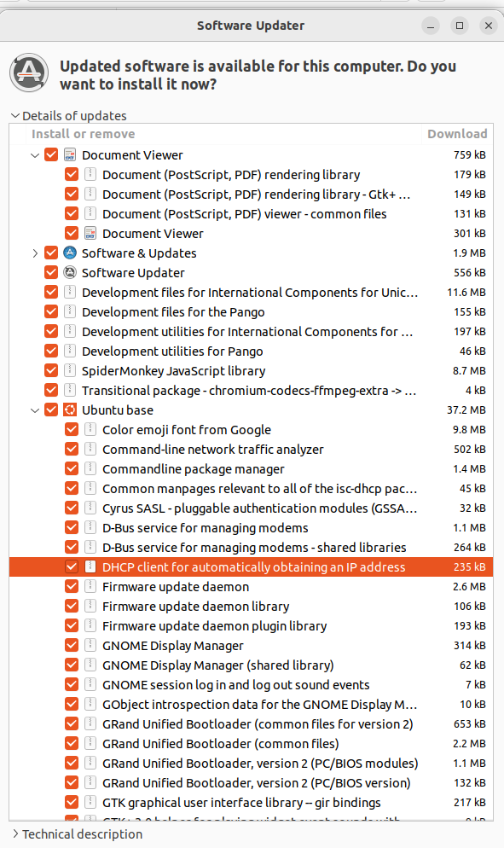Image resolution: width=504 pixels, height=848 pixels.
Task: Click the 11.6 MB download size value
Action: [x=466, y=292]
